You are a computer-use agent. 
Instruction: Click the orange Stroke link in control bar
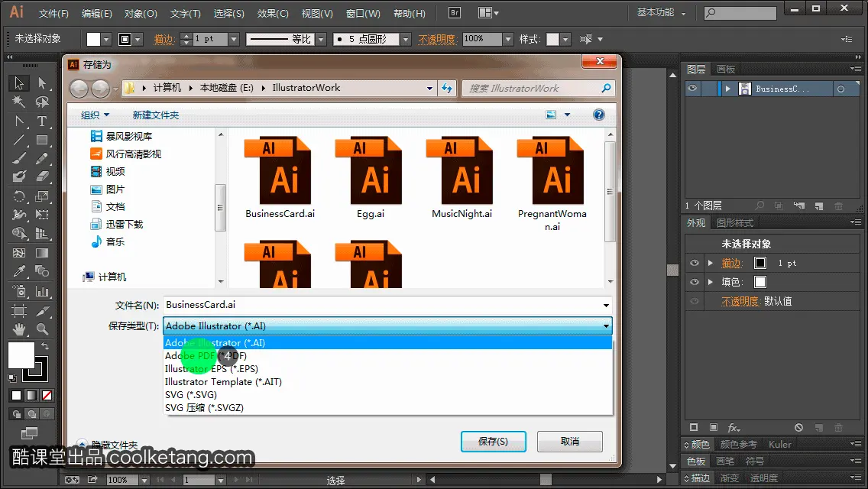click(164, 39)
